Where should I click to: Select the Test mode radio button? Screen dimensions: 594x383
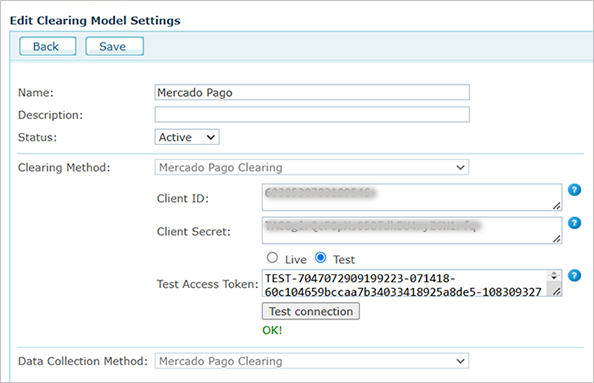click(320, 258)
